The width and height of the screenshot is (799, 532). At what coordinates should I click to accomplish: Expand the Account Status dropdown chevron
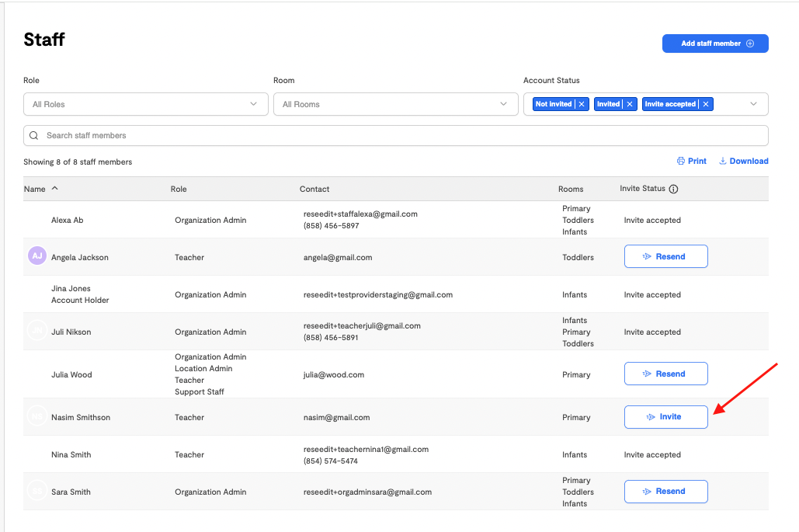(x=753, y=104)
